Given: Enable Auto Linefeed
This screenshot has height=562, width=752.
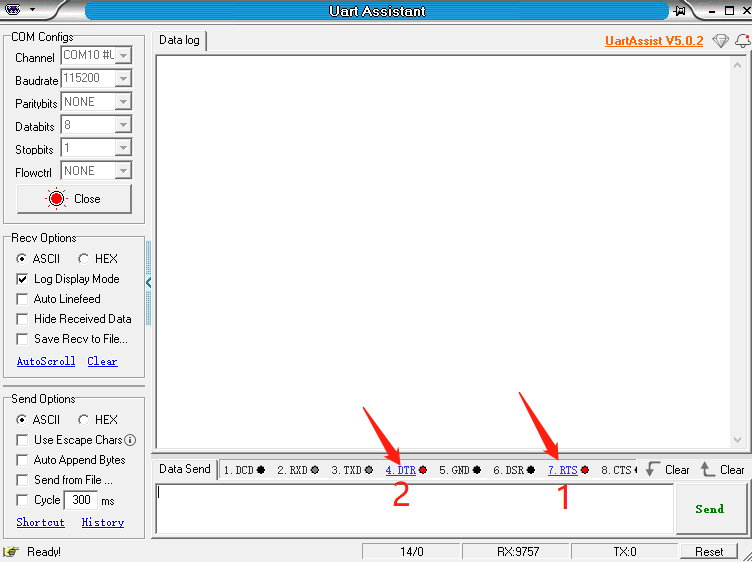Looking at the screenshot, I should [22, 299].
